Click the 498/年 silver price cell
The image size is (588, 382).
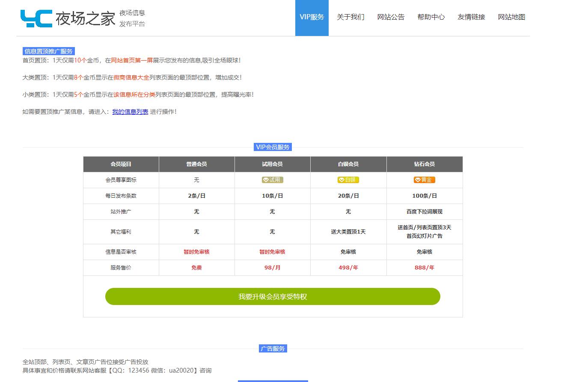[x=348, y=268]
